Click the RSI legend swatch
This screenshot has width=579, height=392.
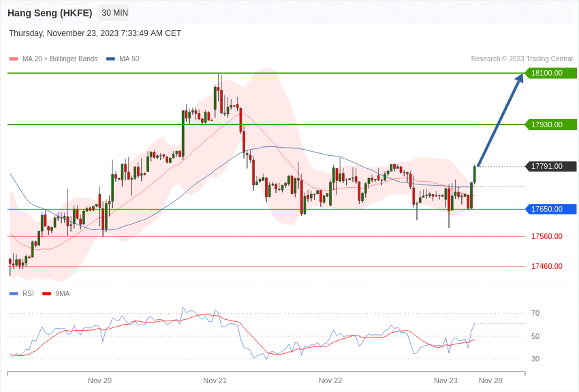[x=14, y=293]
